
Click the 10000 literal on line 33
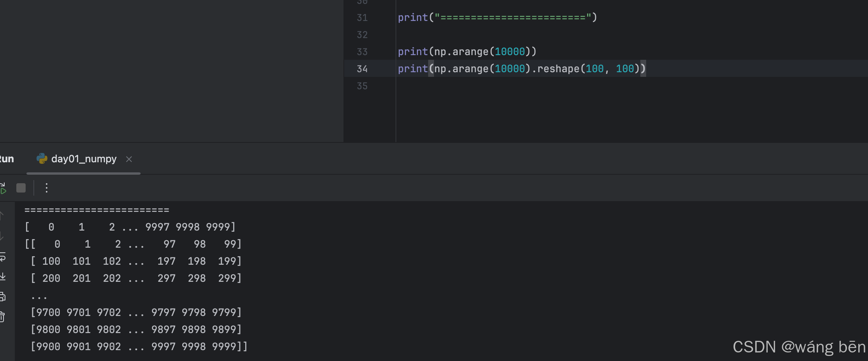pyautogui.click(x=510, y=52)
